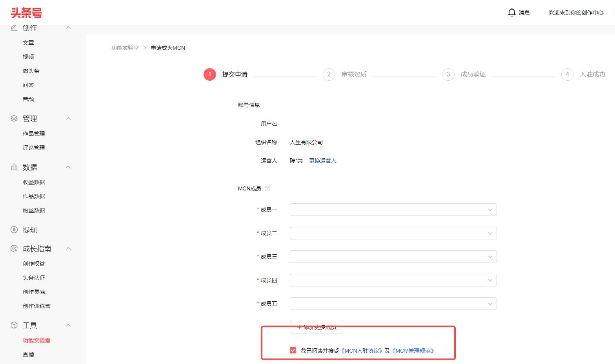Click the 工具 cube icon
The height and width of the screenshot is (364, 615).
point(14,325)
